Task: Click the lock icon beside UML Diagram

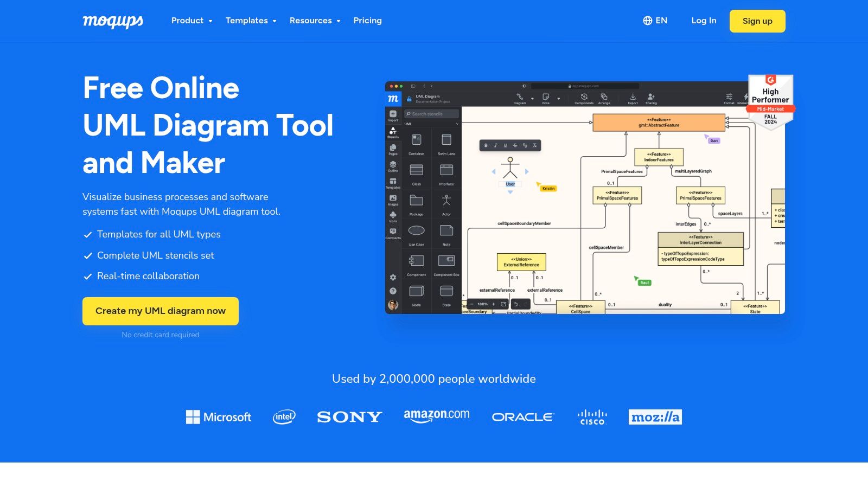Action: click(409, 99)
